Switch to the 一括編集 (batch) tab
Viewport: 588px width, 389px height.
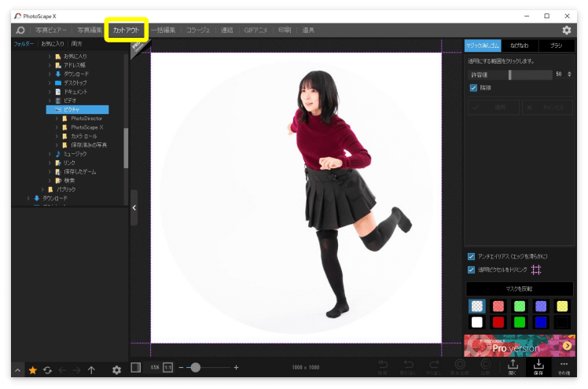(164, 30)
